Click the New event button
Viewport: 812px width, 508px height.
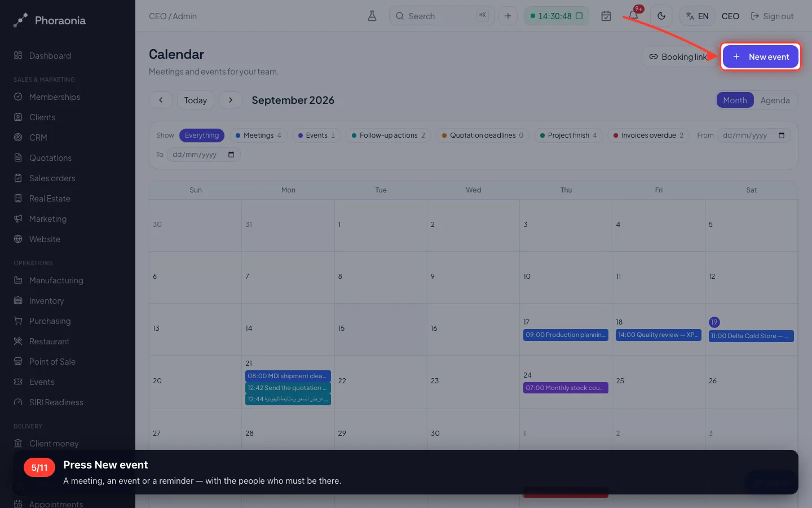point(760,56)
